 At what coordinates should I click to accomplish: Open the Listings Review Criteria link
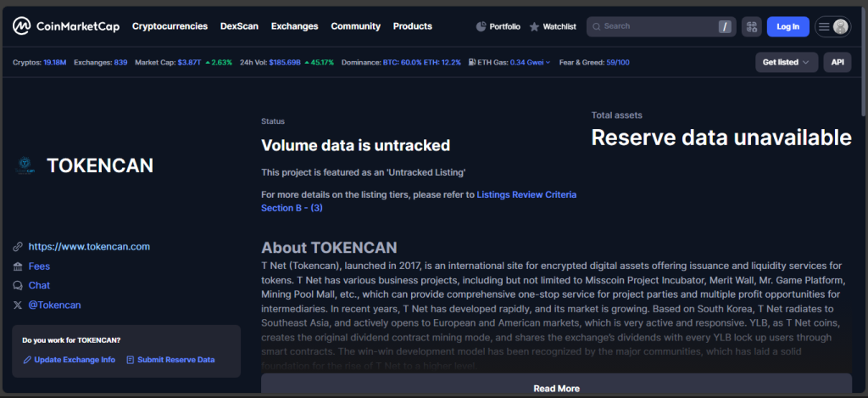(x=526, y=194)
